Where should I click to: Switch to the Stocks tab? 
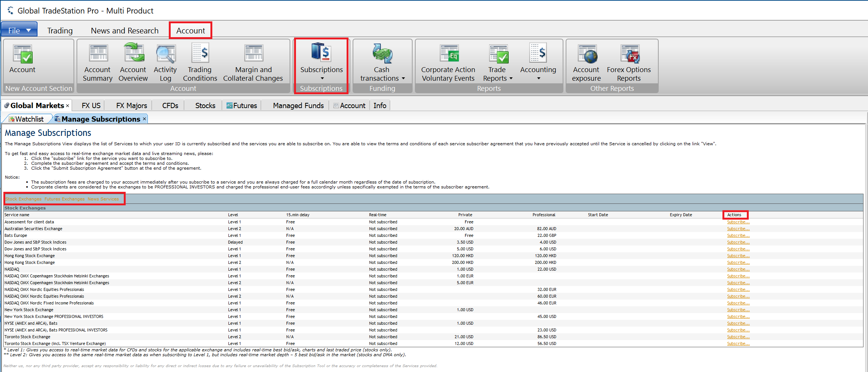[205, 105]
